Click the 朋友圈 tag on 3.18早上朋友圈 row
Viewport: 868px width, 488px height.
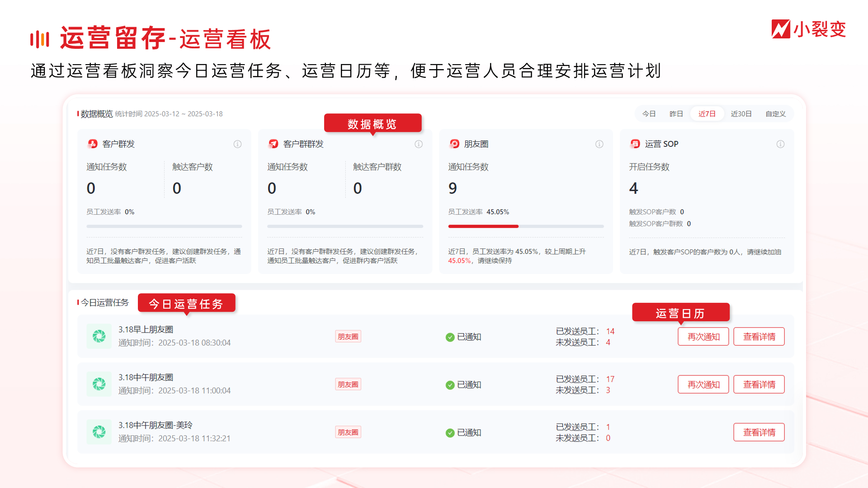point(348,336)
